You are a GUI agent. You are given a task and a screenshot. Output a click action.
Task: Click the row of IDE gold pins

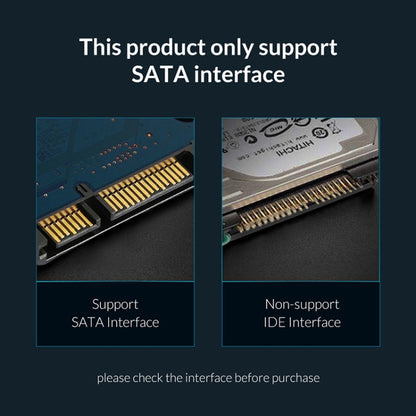297,204
